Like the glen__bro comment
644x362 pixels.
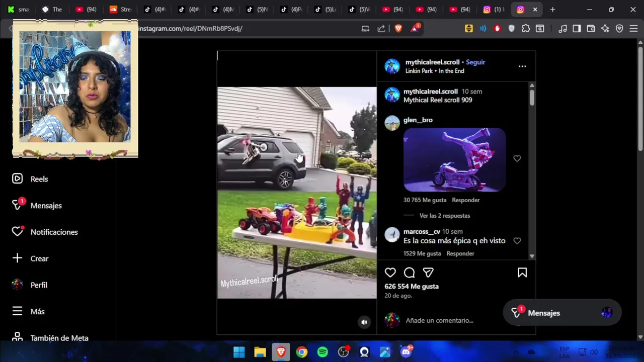517,158
